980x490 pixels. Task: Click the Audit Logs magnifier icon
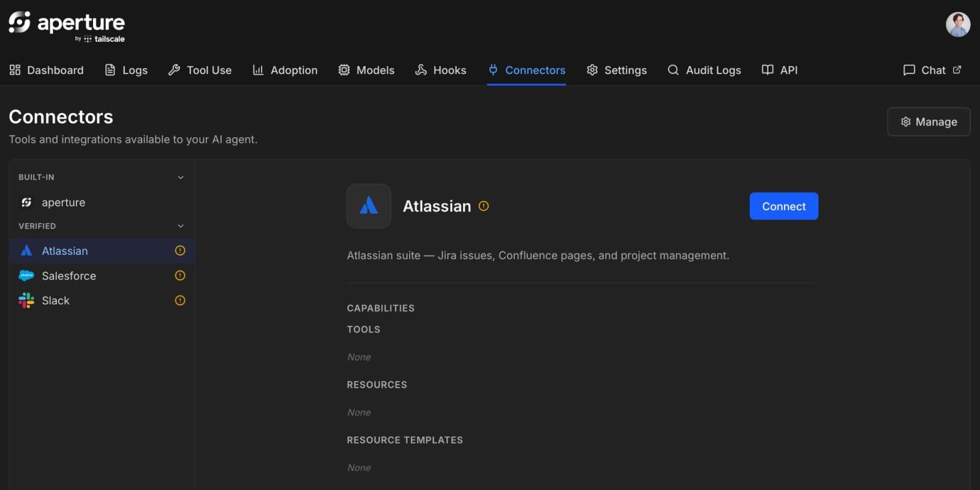(x=673, y=70)
